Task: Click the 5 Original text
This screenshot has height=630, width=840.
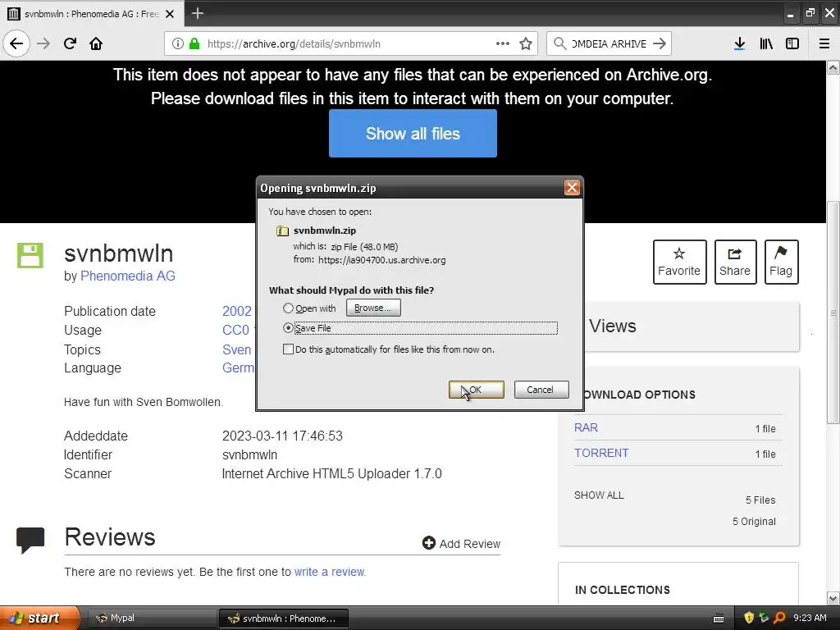Action: [754, 521]
